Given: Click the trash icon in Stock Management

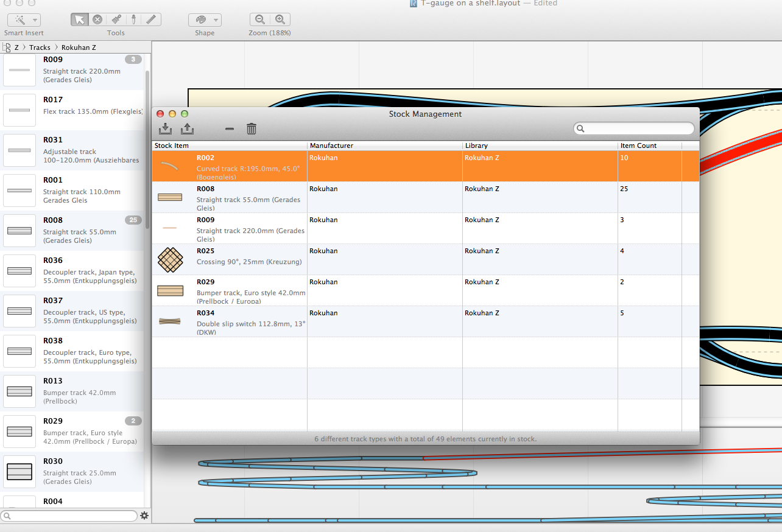Looking at the screenshot, I should coord(252,128).
